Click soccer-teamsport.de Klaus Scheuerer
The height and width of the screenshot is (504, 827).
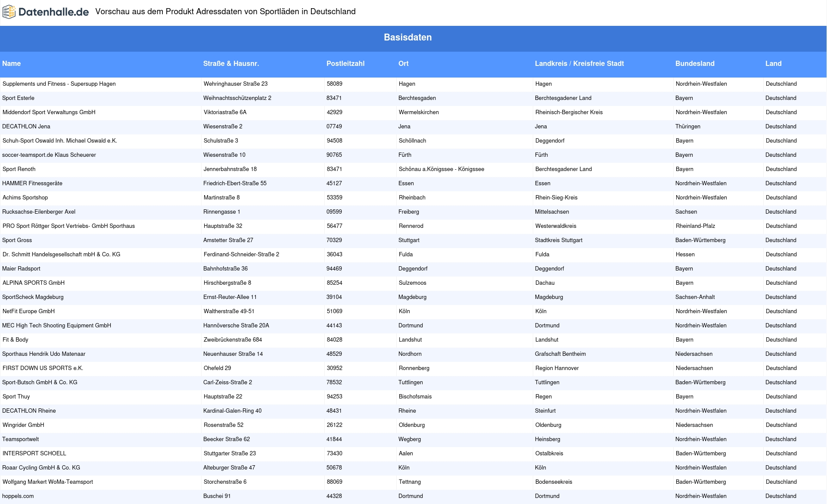click(x=49, y=155)
